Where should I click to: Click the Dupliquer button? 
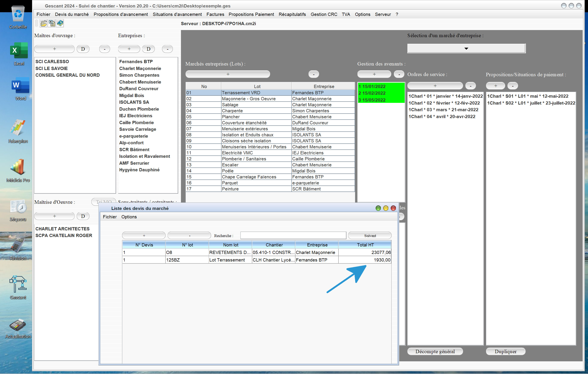pyautogui.click(x=505, y=351)
